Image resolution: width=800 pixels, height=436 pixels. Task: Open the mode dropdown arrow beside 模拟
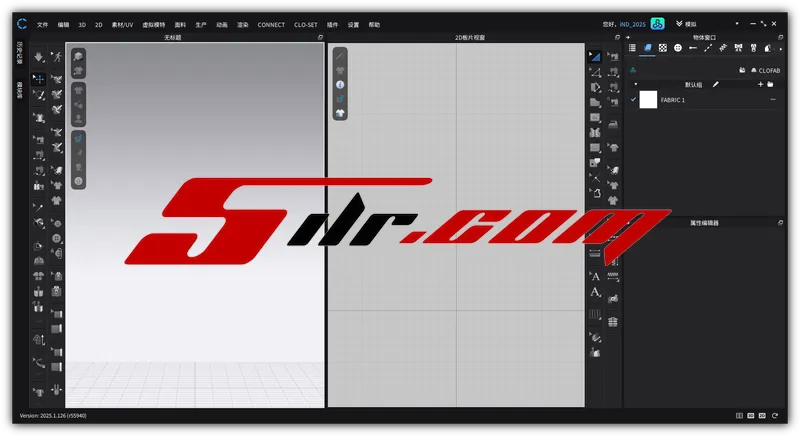coord(737,24)
